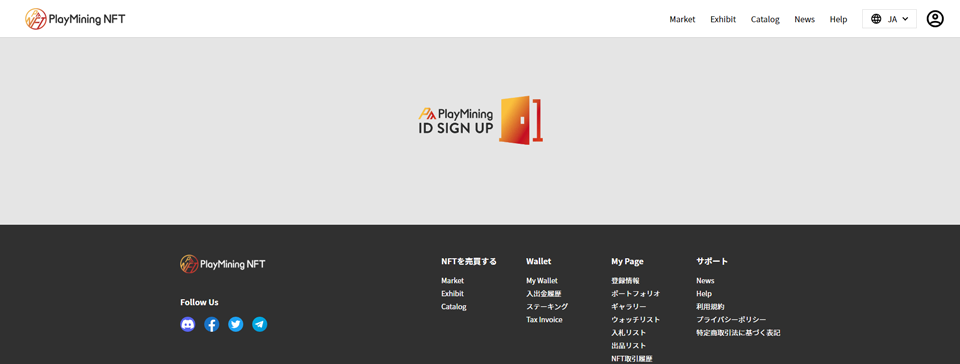This screenshot has width=960, height=364.
Task: Click the footer PlayMining NFT logo
Action: [x=223, y=264]
